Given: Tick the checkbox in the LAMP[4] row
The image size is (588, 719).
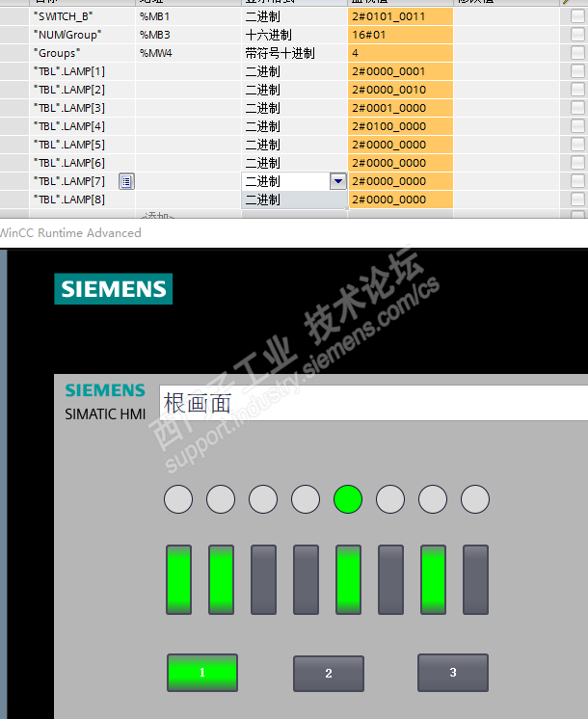Looking at the screenshot, I should coord(578,126).
